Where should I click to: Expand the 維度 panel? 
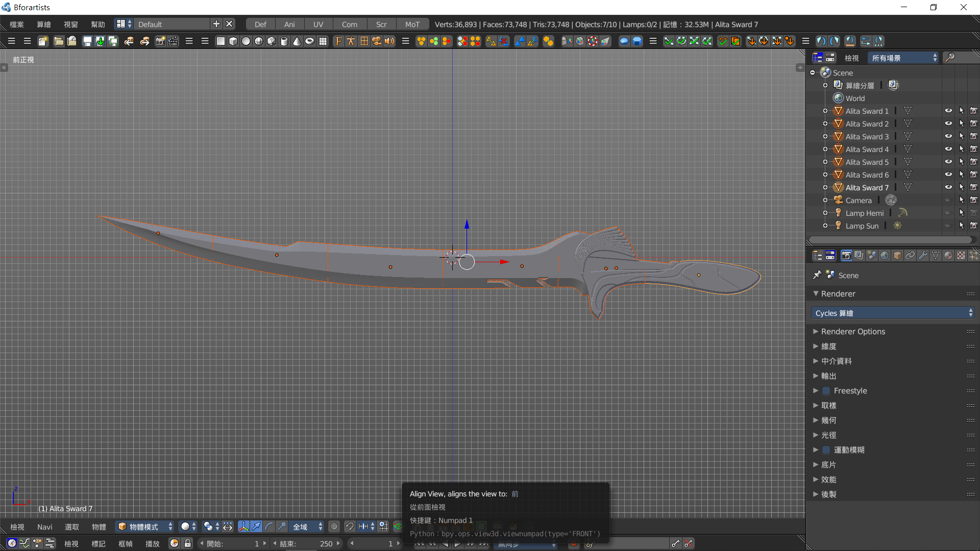(x=828, y=346)
